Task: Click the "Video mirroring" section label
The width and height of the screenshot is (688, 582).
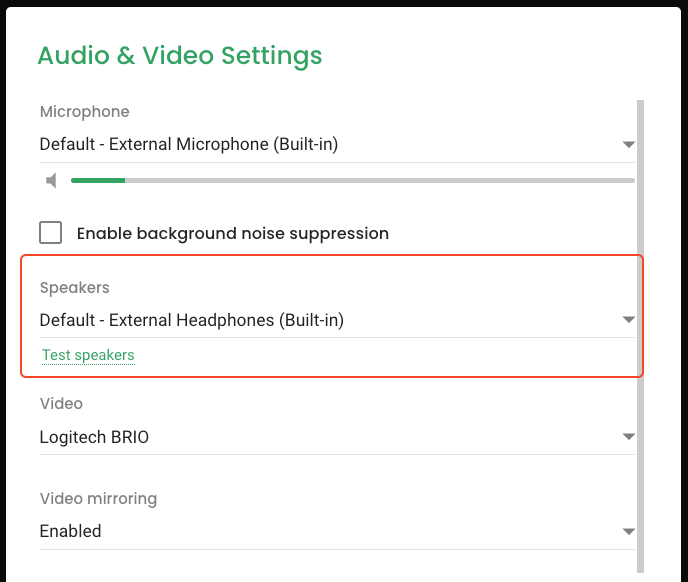Action: point(98,498)
